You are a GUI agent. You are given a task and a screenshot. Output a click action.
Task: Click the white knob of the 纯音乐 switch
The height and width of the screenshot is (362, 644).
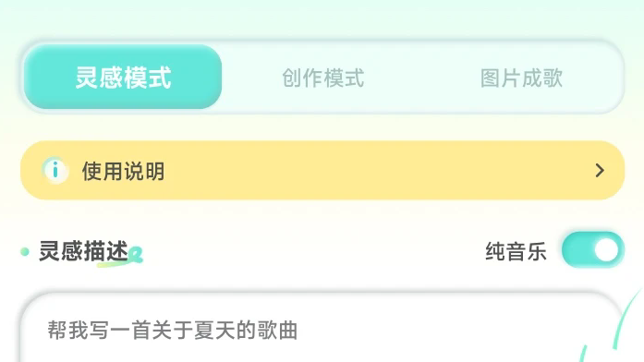coord(606,249)
